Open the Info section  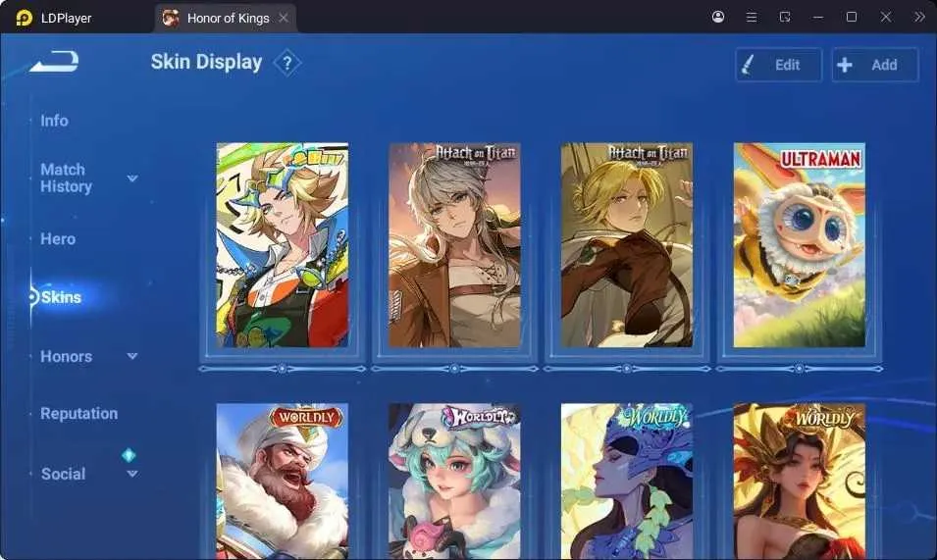(x=54, y=121)
